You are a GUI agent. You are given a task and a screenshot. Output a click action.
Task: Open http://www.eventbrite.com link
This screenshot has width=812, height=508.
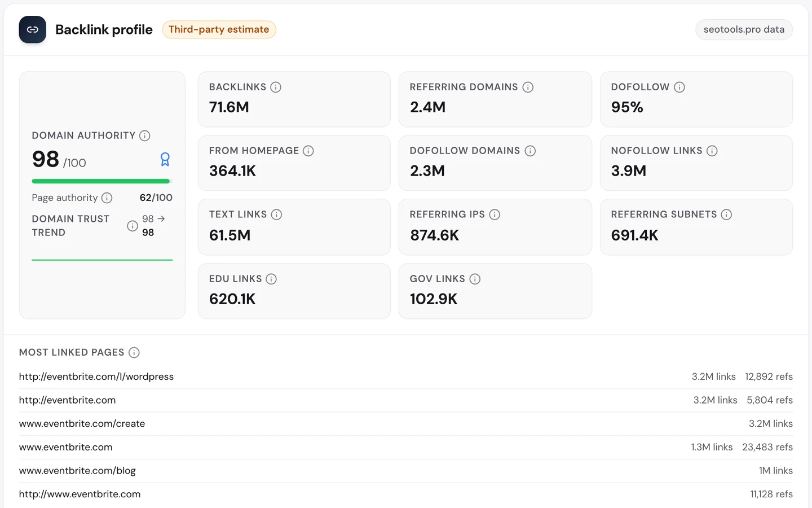(x=80, y=494)
